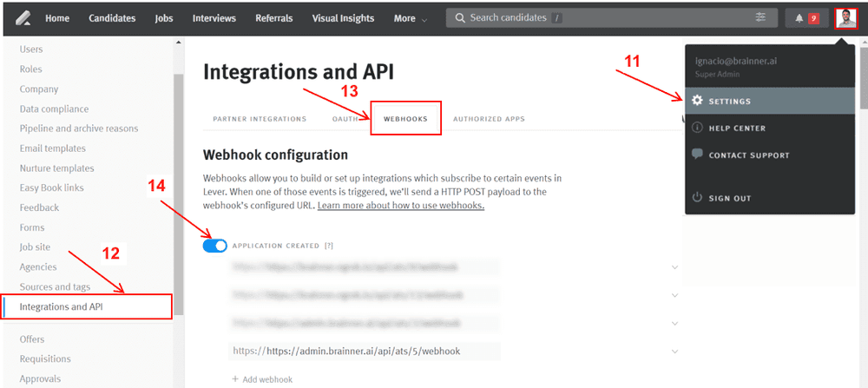Screen dimensions: 868x388
Task: Select Integrations and API in sidebar
Action: pos(67,306)
